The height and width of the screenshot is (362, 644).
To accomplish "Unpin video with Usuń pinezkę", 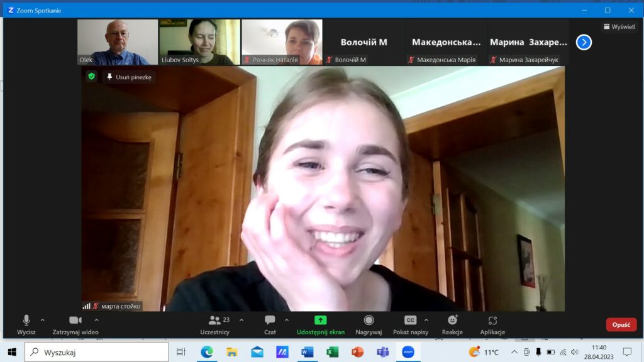I will (129, 77).
